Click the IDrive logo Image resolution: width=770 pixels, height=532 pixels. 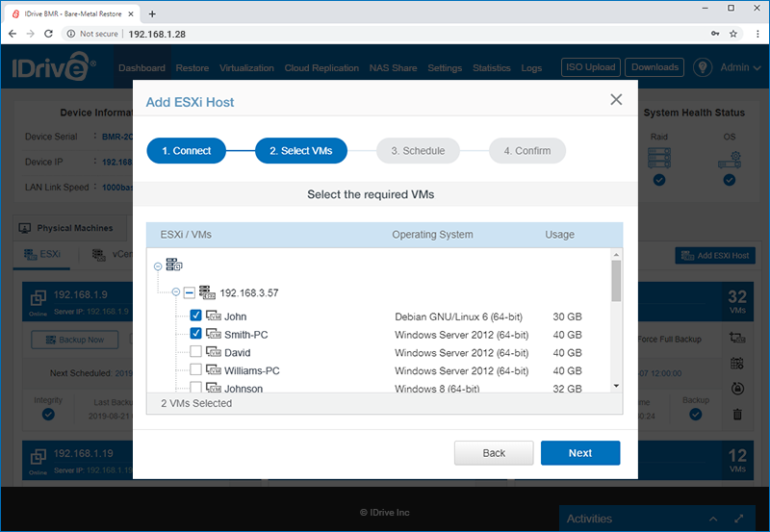pos(54,66)
